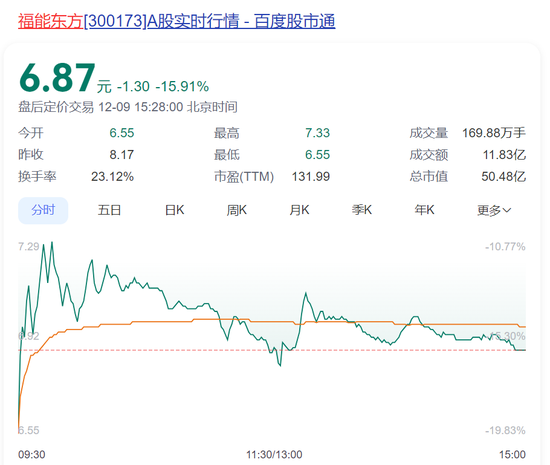Click the 11:30/13:00 time axis label
The width and height of the screenshot is (550, 465).
click(x=274, y=455)
